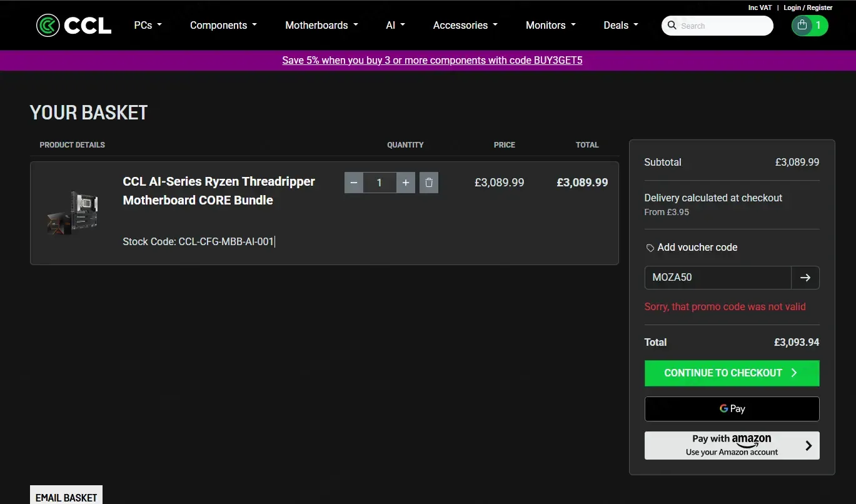Click the CCL logo in header

tap(74, 26)
